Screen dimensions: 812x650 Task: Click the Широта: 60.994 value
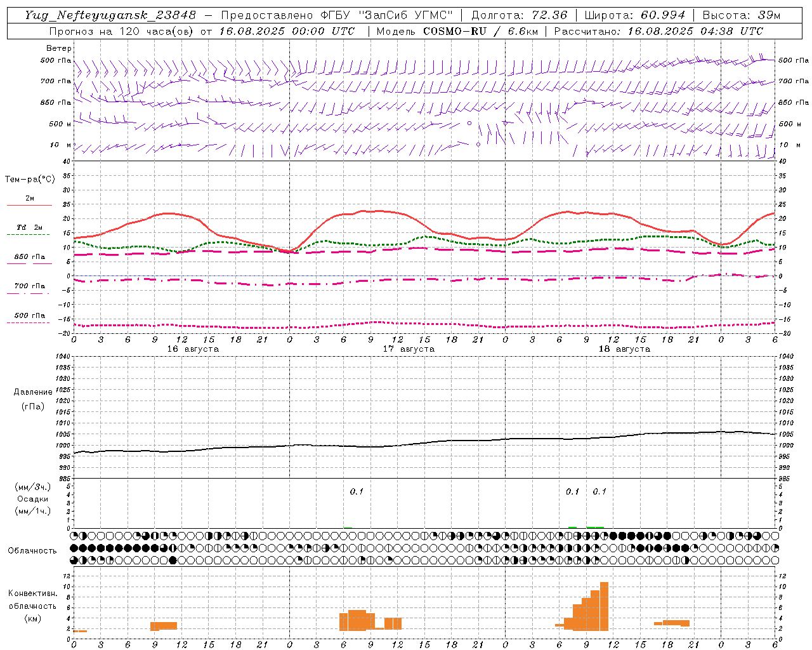(x=635, y=15)
